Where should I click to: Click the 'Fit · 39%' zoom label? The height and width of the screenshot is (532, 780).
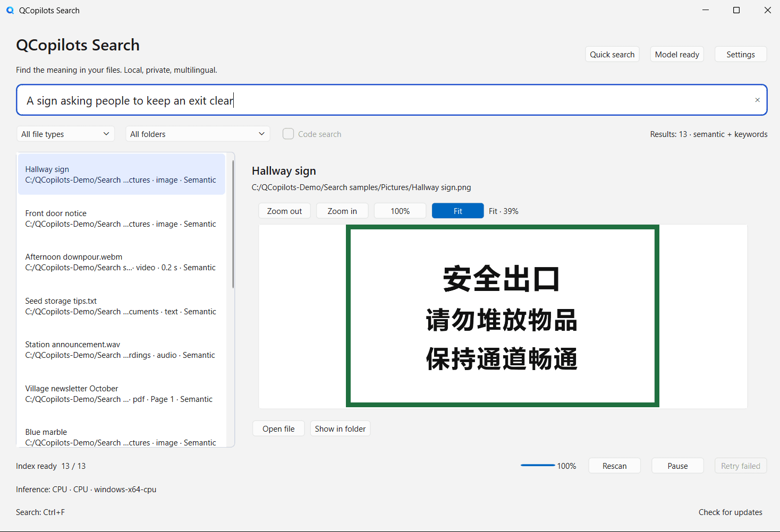504,211
